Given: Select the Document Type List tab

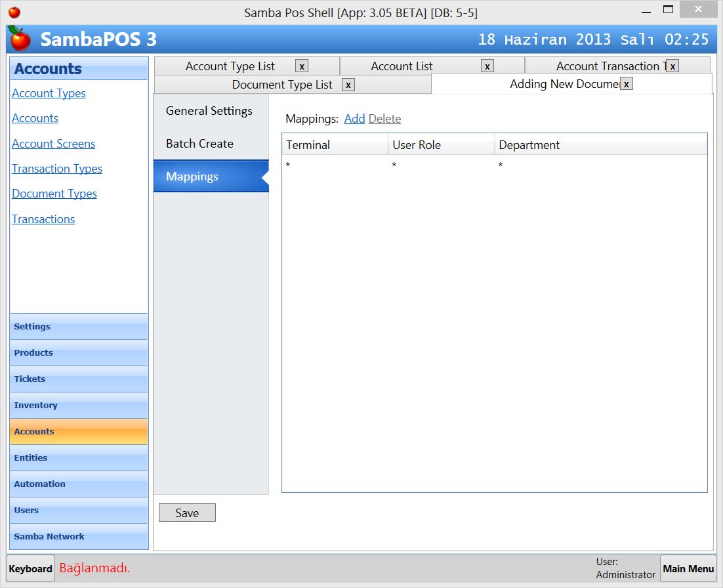Looking at the screenshot, I should coord(282,85).
